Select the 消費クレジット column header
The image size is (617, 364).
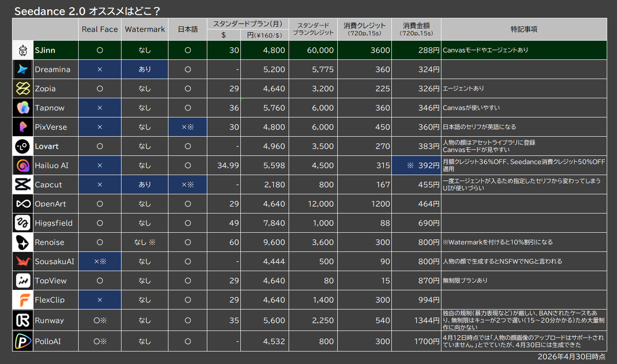[x=365, y=29]
